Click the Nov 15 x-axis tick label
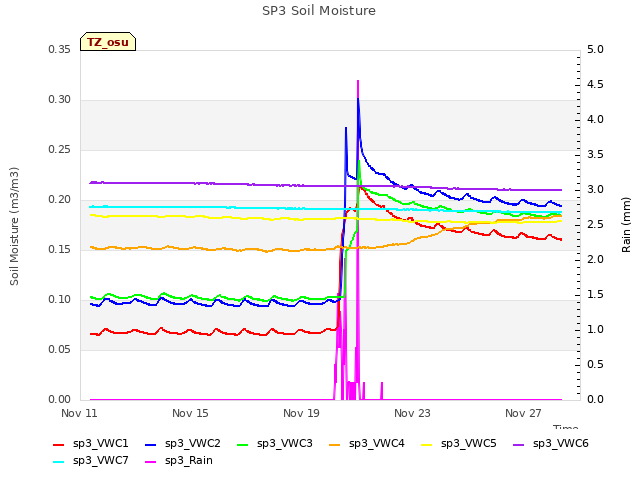Viewport: 640px width, 480px height. pyautogui.click(x=190, y=413)
